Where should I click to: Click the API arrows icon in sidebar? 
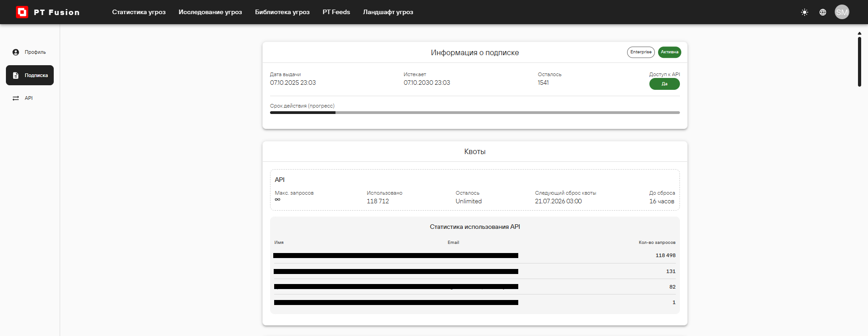pos(16,98)
